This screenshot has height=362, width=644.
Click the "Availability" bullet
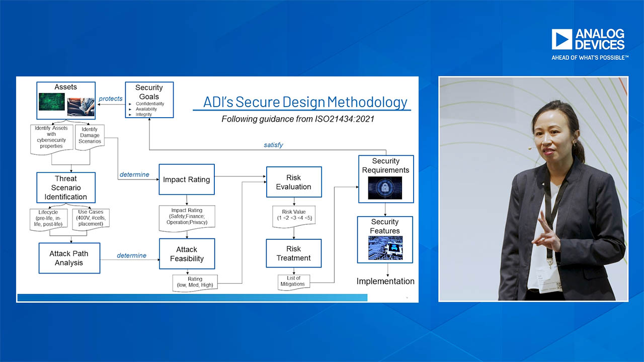tap(146, 109)
